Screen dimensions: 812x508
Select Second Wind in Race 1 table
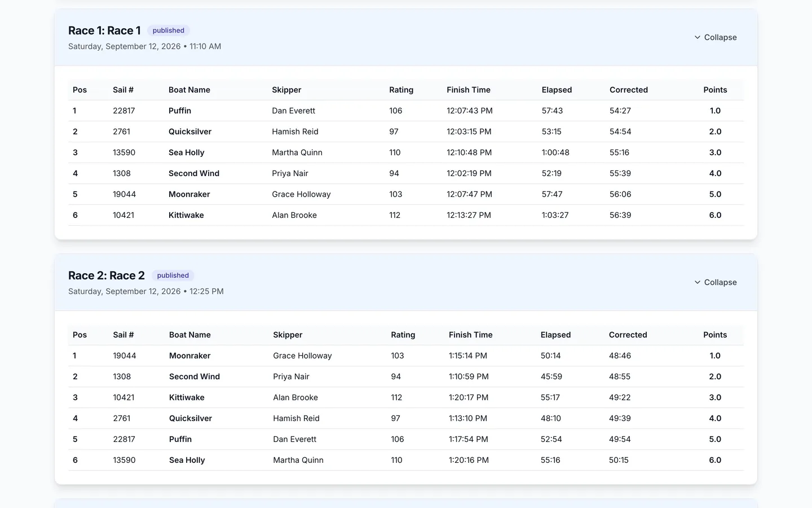(x=194, y=173)
